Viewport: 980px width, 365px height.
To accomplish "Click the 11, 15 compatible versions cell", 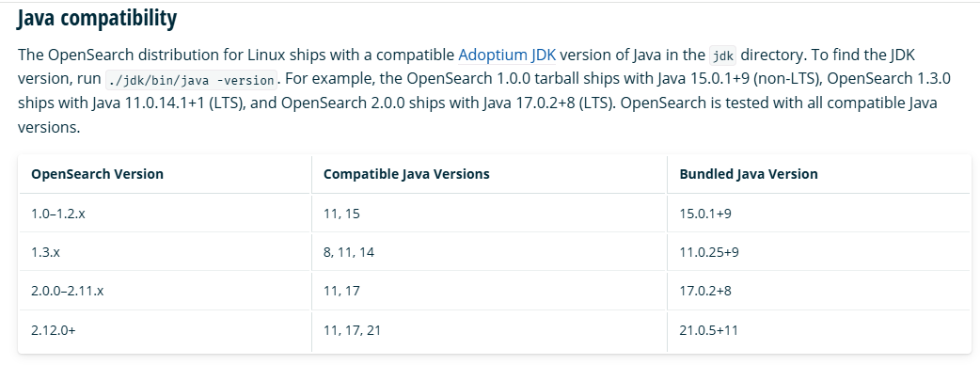I will coord(489,214).
